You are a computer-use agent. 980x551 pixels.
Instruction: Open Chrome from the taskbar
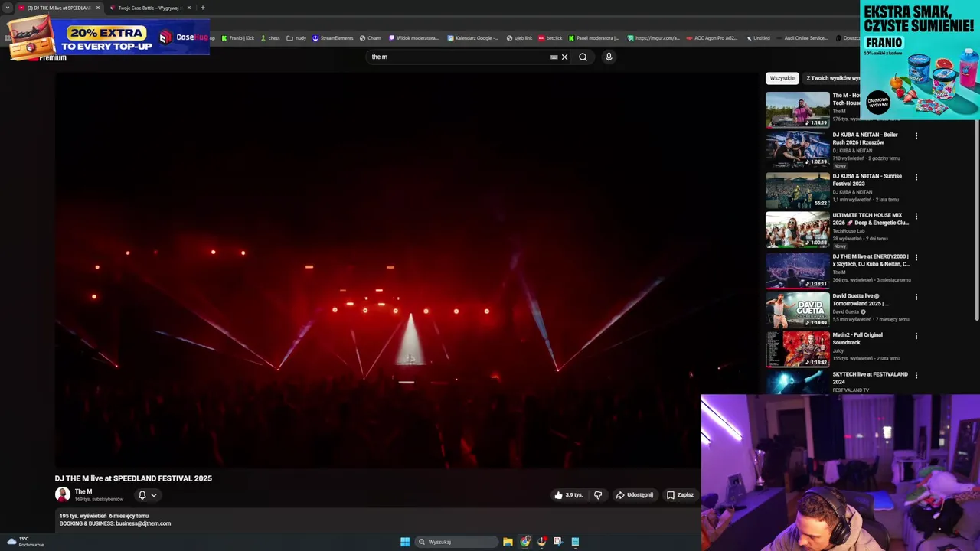click(x=525, y=542)
